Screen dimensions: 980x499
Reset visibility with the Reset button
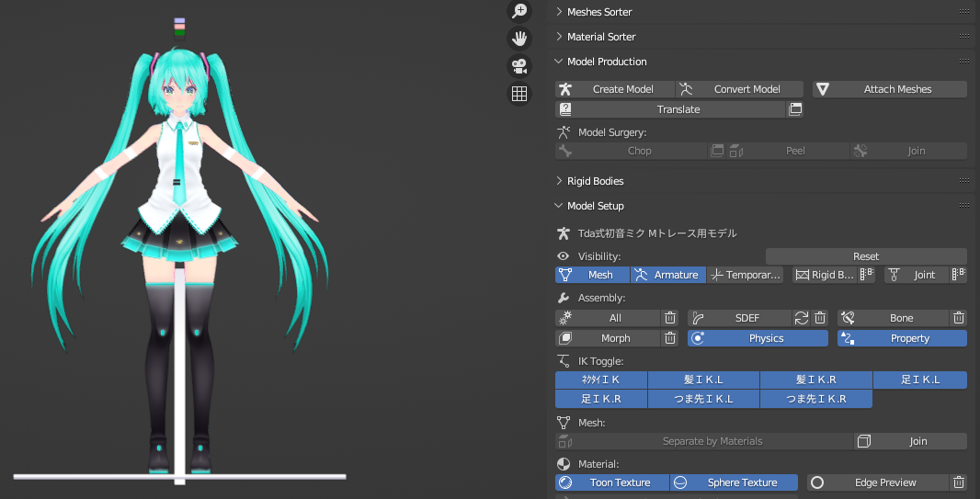pyautogui.click(x=866, y=256)
